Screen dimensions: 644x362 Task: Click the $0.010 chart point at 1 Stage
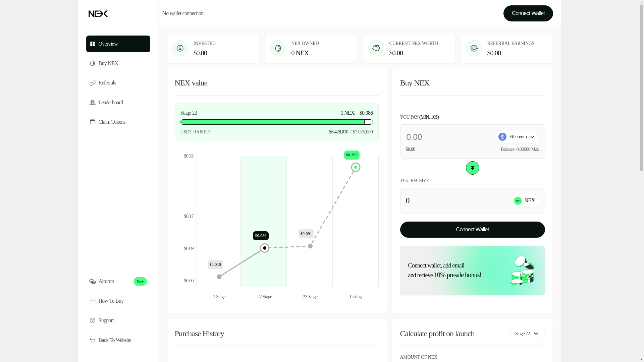219,277
